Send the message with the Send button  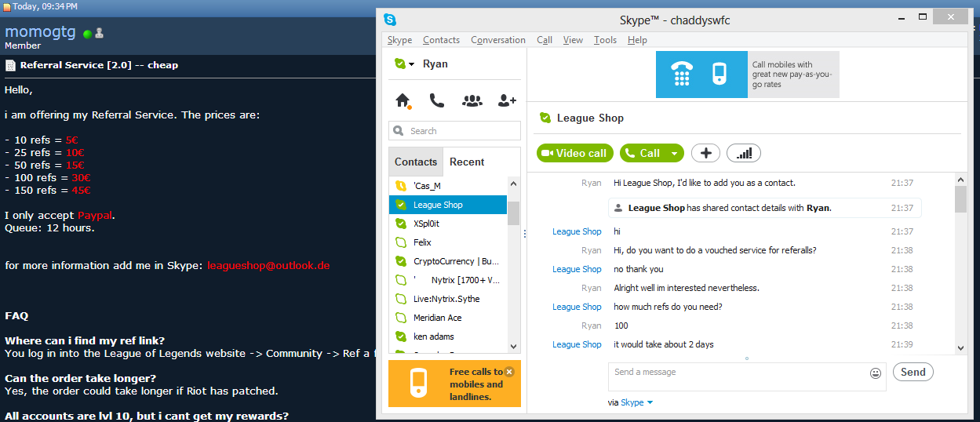tap(913, 372)
